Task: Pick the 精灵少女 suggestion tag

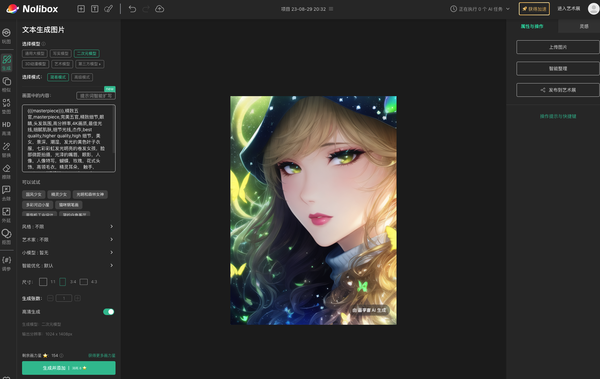Action: coord(59,194)
